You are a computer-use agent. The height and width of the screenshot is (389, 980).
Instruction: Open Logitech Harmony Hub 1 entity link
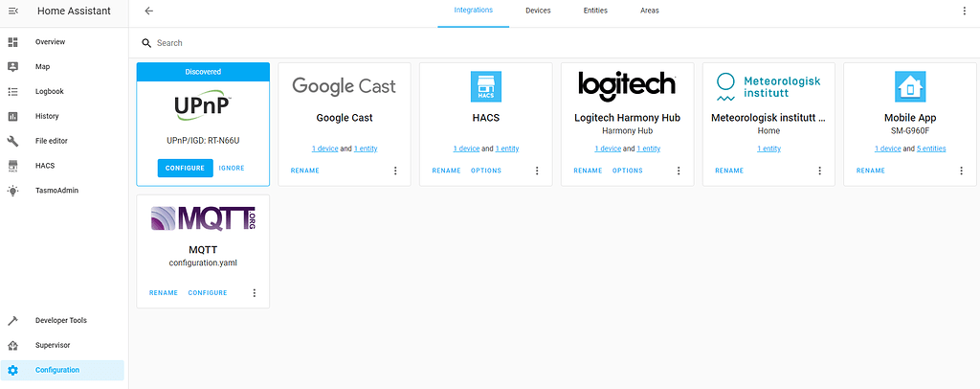649,149
